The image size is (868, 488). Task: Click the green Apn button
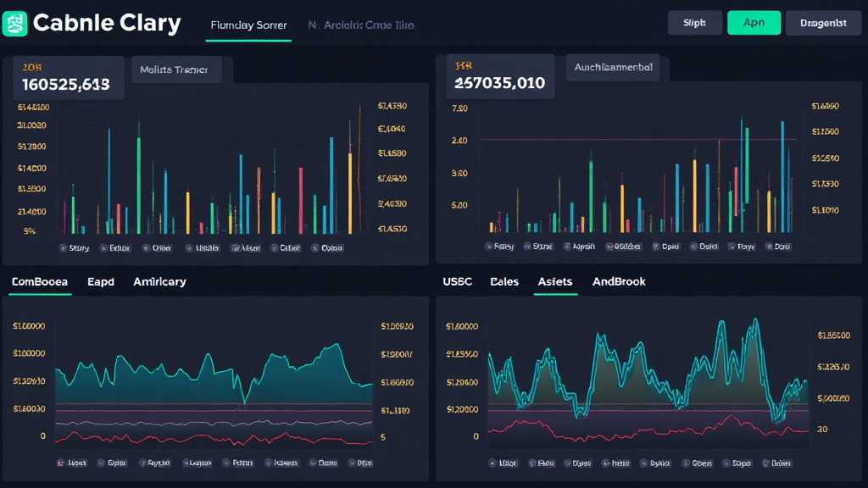click(x=754, y=23)
